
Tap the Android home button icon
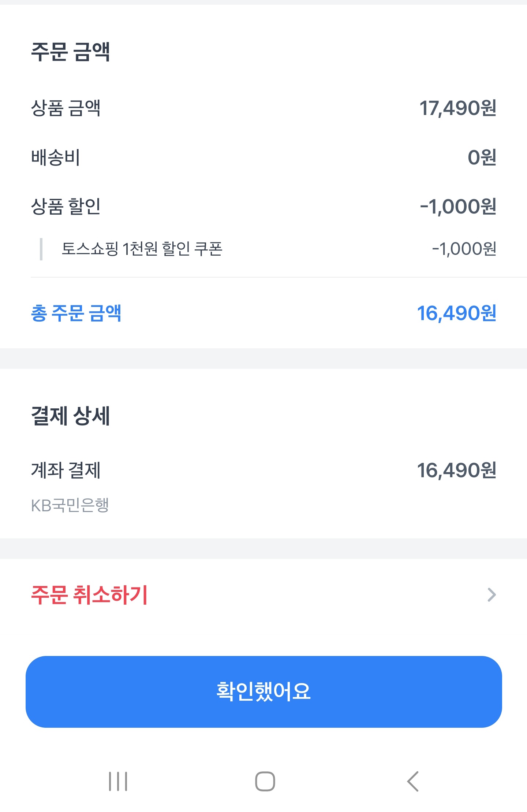point(265,781)
